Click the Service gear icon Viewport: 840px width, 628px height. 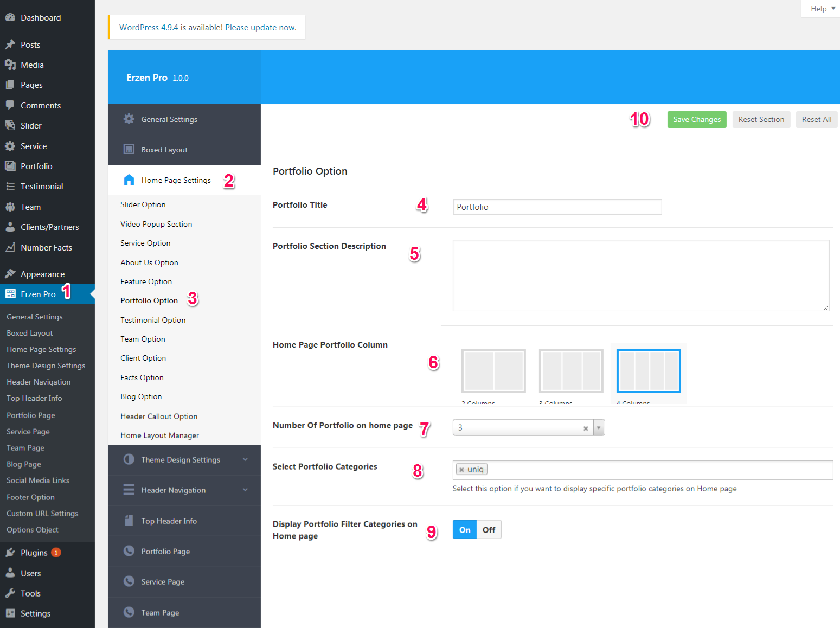pos(10,146)
